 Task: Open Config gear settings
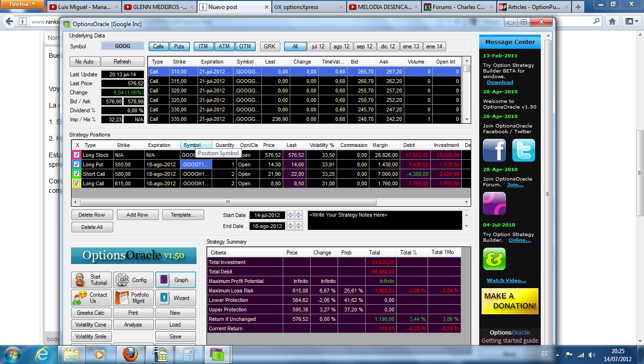[133, 280]
